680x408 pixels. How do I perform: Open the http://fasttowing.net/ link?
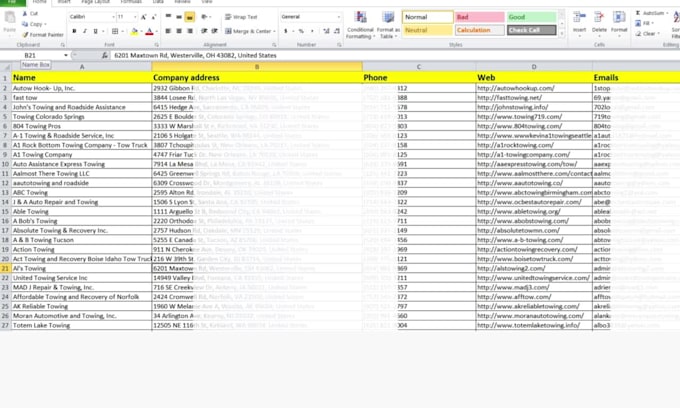[510, 98]
